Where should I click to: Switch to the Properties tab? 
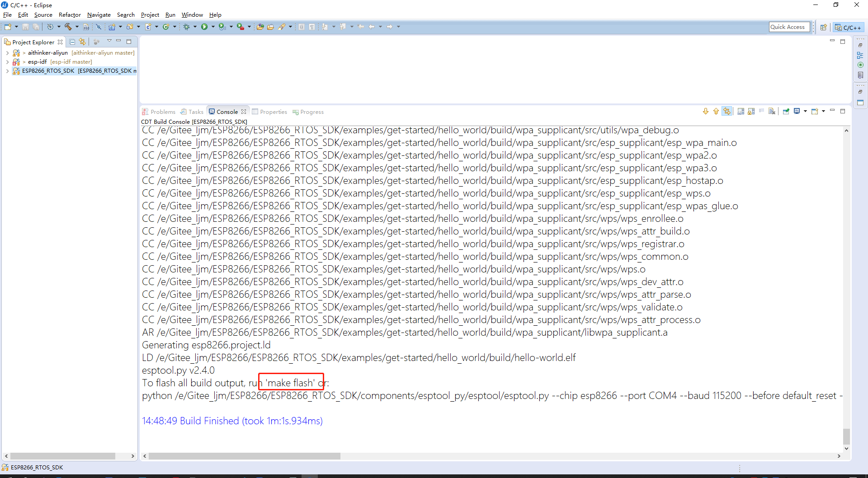click(269, 112)
